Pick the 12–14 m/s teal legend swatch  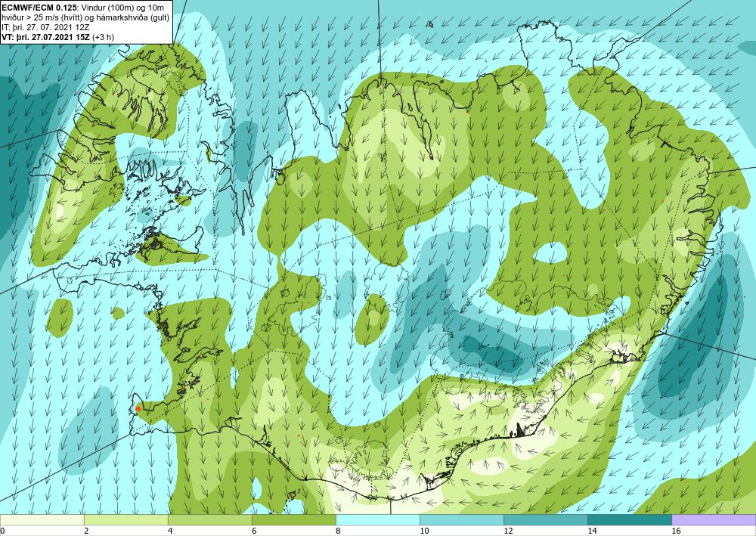(x=545, y=519)
